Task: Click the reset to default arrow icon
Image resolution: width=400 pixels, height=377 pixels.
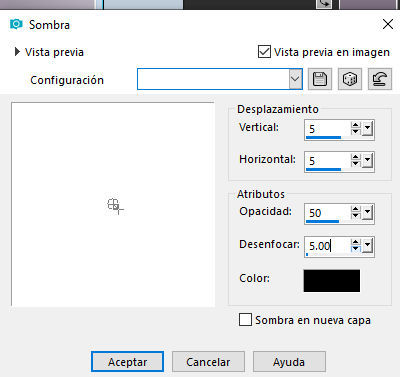Action: tap(380, 79)
